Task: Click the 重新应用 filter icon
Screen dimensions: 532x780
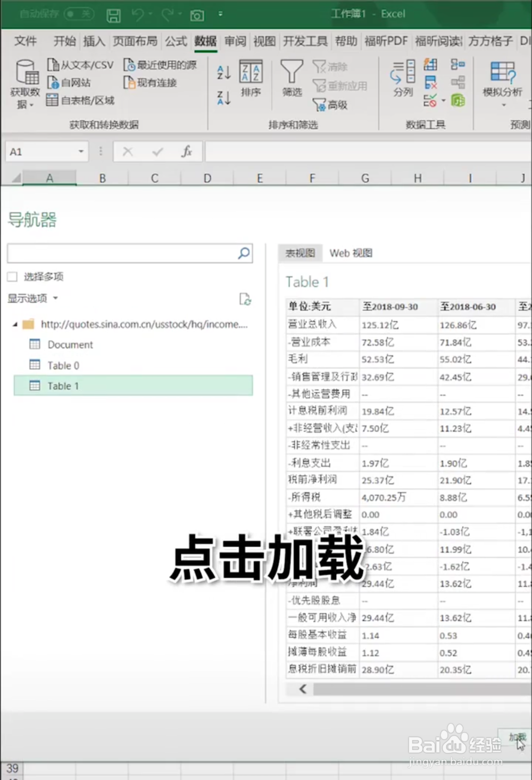Action: 339,86
